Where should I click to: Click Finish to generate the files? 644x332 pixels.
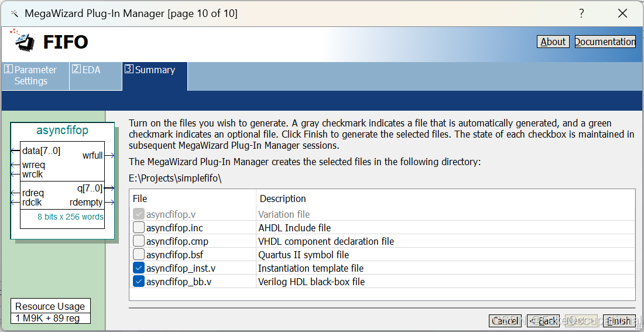tap(619, 321)
